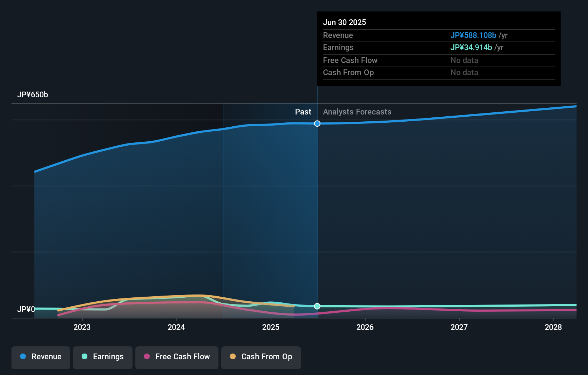Image resolution: width=588 pixels, height=375 pixels.
Task: Click the teal Earnings legend dot
Action: pyautogui.click(x=85, y=356)
